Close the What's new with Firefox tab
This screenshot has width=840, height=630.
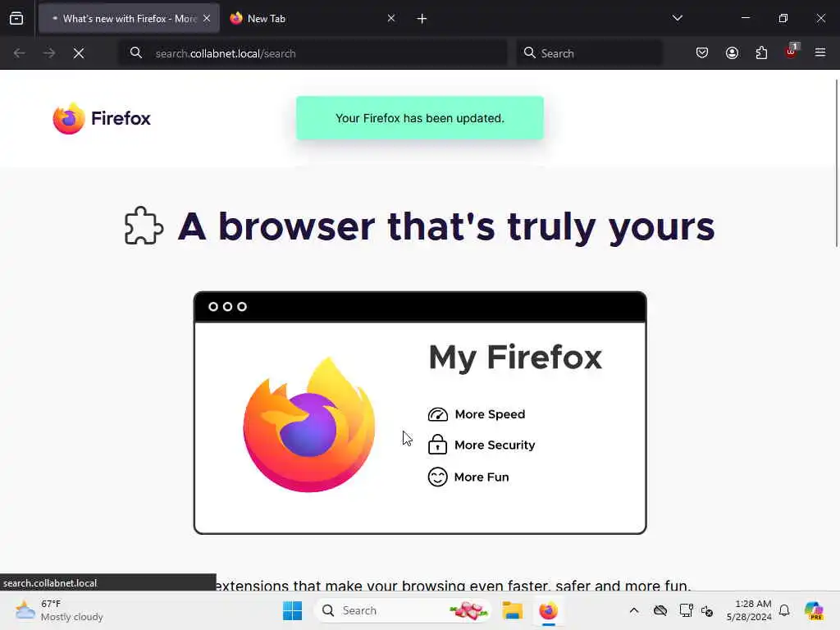click(x=207, y=19)
